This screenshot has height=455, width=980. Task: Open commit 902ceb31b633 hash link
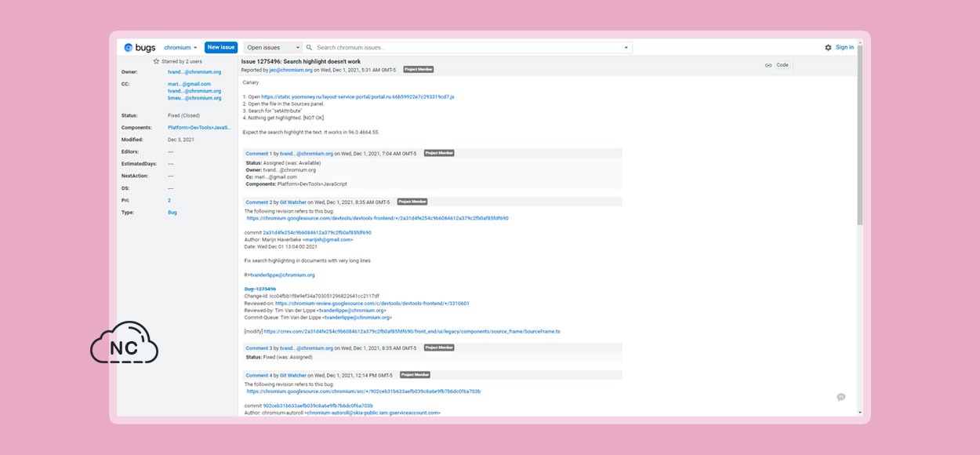tap(318, 406)
